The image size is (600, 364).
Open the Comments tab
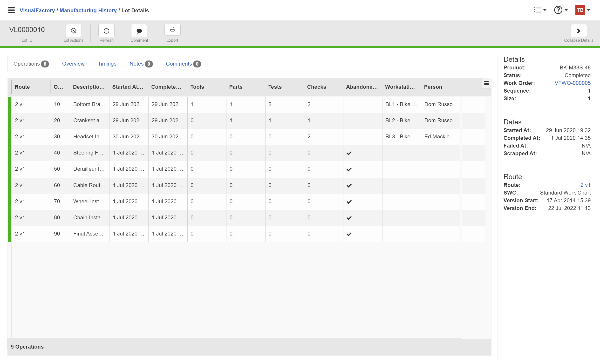(183, 64)
